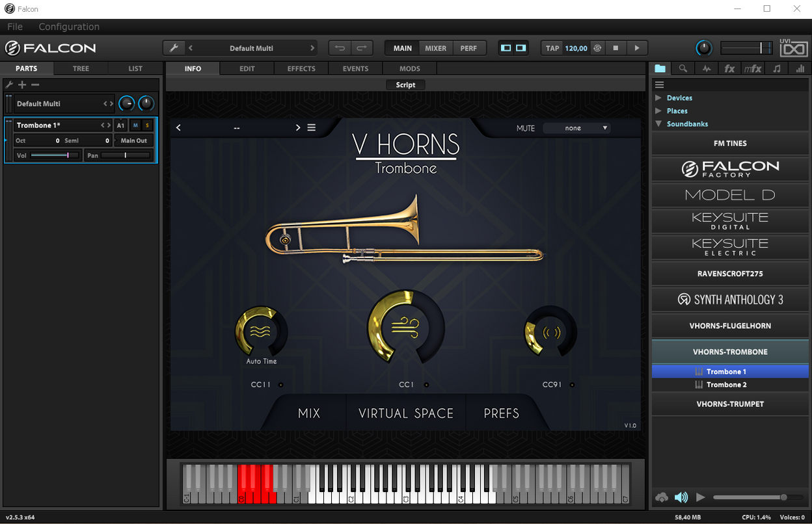Switch to the MODS tab
This screenshot has height=524, width=812.
point(410,68)
